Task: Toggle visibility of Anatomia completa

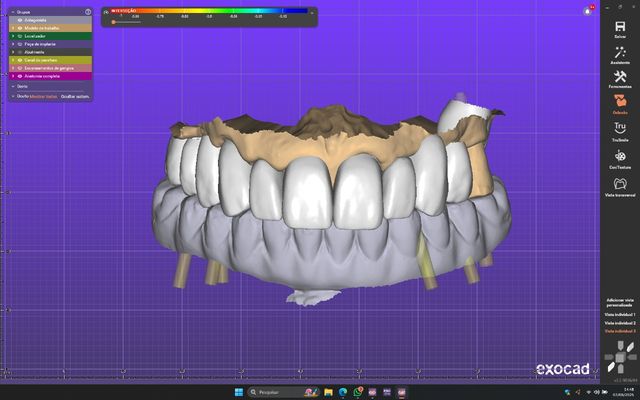Action: [x=20, y=75]
